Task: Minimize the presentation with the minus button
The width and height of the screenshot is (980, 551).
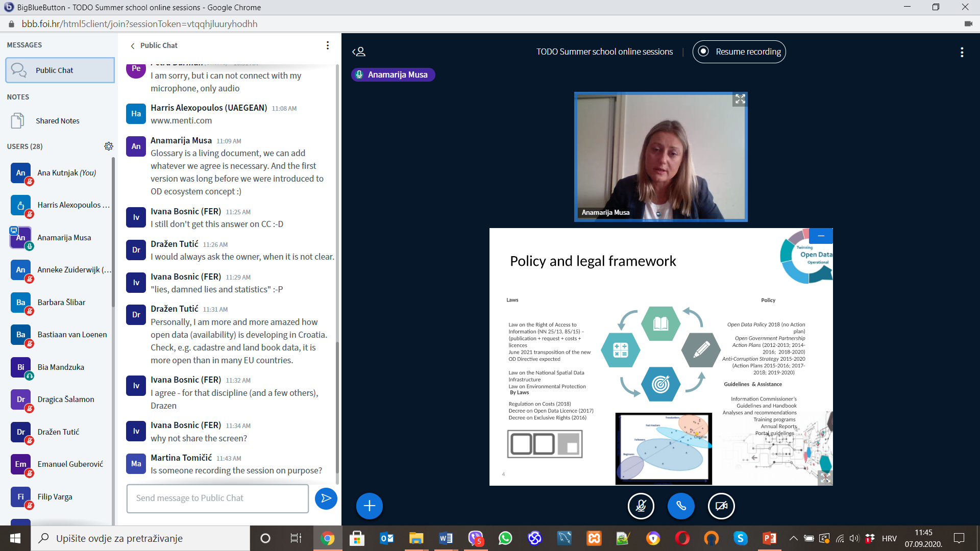Action: tap(821, 236)
